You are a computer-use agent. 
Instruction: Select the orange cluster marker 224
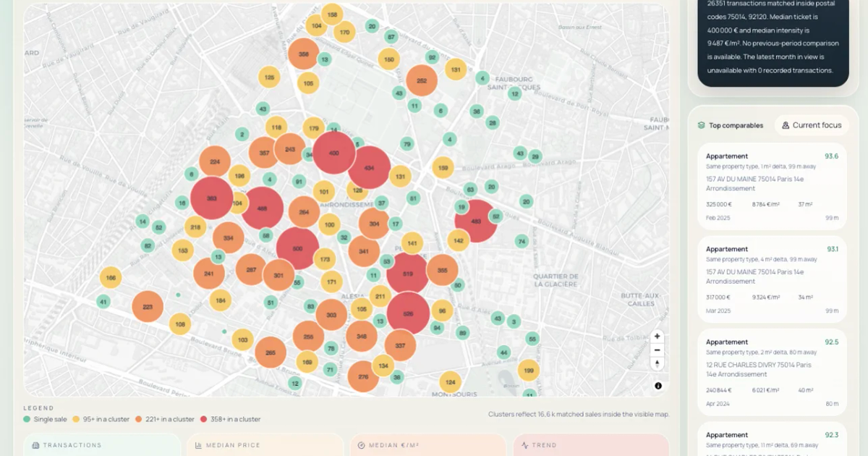point(215,161)
